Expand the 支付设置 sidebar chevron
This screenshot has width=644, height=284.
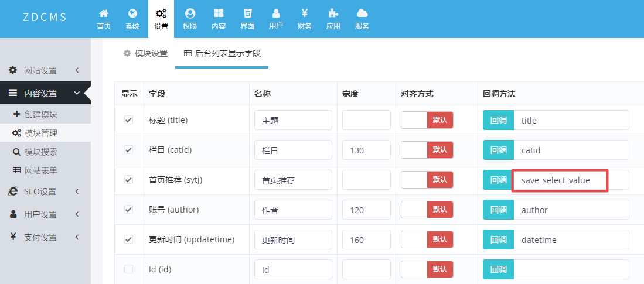coord(77,237)
